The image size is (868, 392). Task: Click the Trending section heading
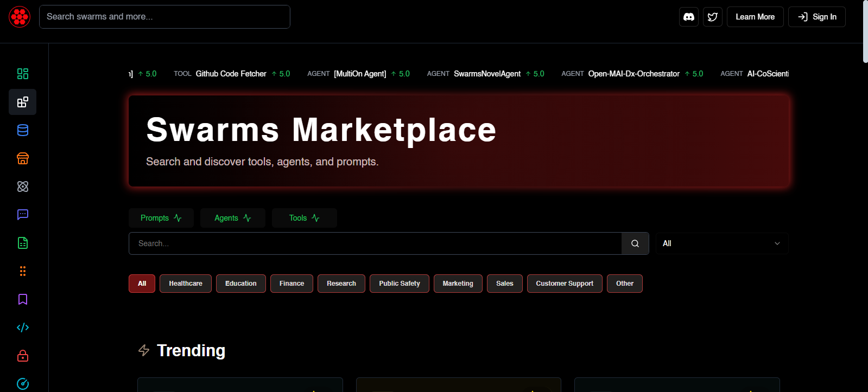pos(191,350)
